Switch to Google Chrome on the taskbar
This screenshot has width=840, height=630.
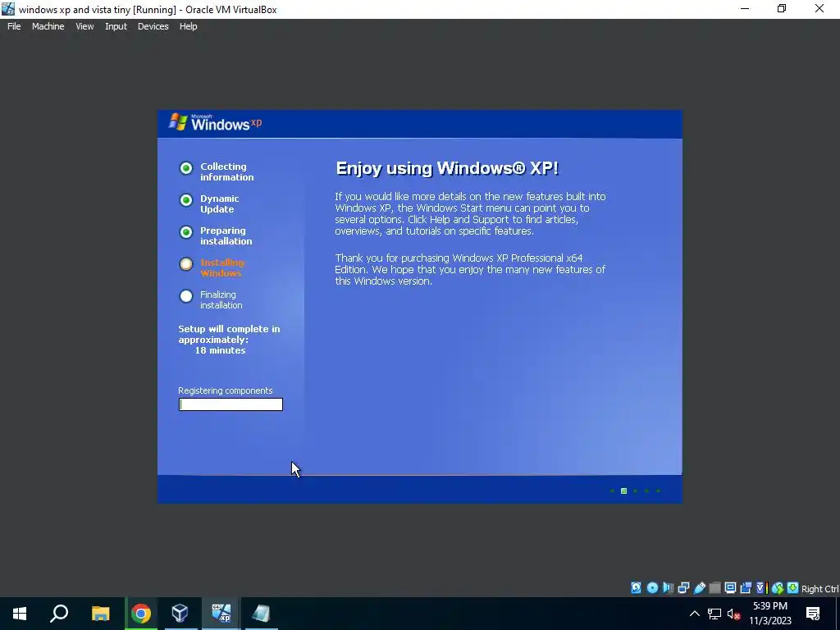coord(141,614)
